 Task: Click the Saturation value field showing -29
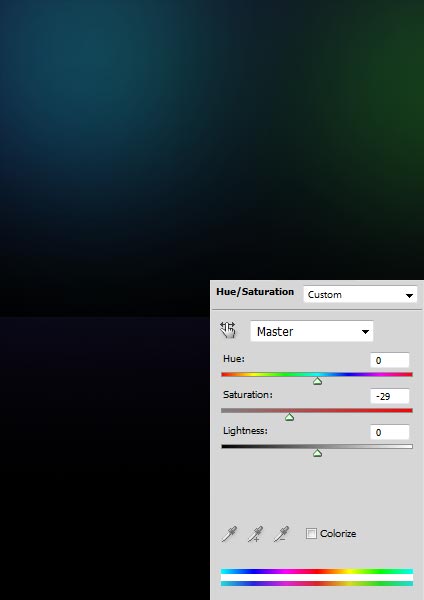click(390, 396)
